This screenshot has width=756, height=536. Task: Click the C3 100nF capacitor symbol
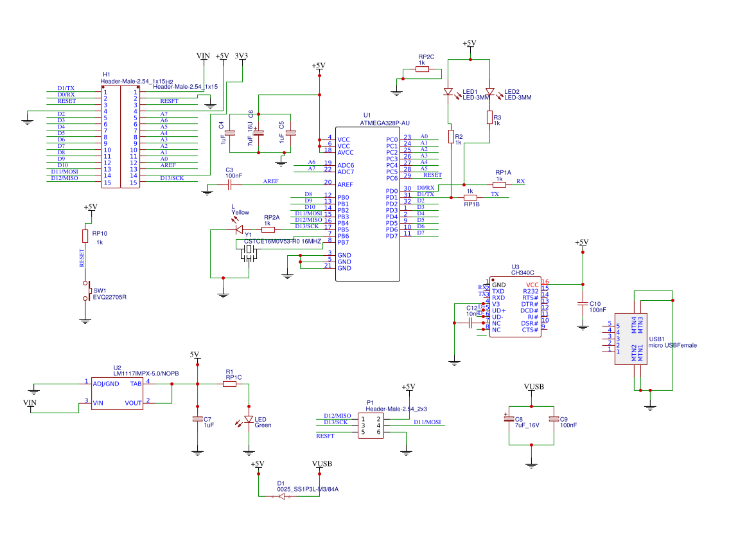pyautogui.click(x=229, y=185)
